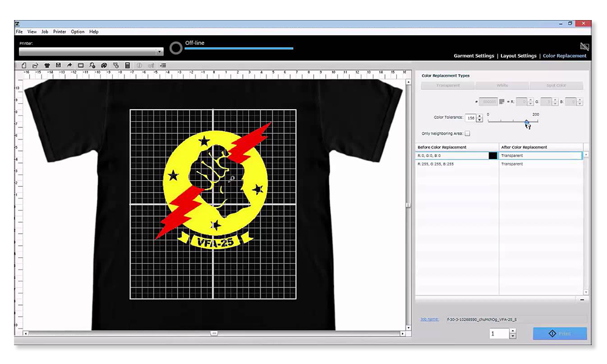Increase the B value stepper

click(x=580, y=100)
